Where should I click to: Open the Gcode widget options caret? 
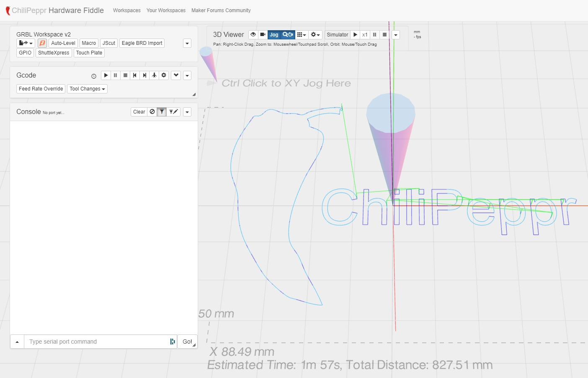[x=187, y=76]
